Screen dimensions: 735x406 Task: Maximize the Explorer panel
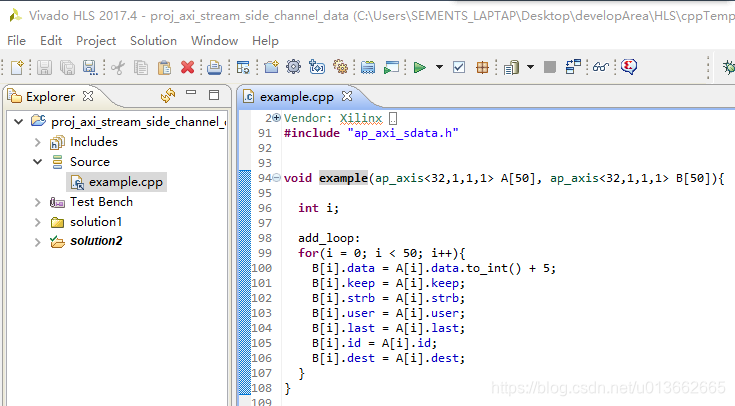click(214, 95)
